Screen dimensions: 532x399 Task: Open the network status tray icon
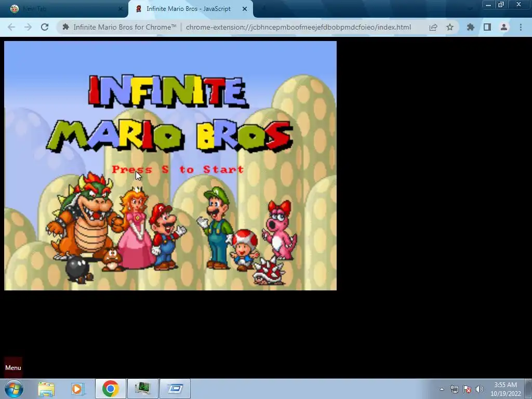(x=454, y=389)
